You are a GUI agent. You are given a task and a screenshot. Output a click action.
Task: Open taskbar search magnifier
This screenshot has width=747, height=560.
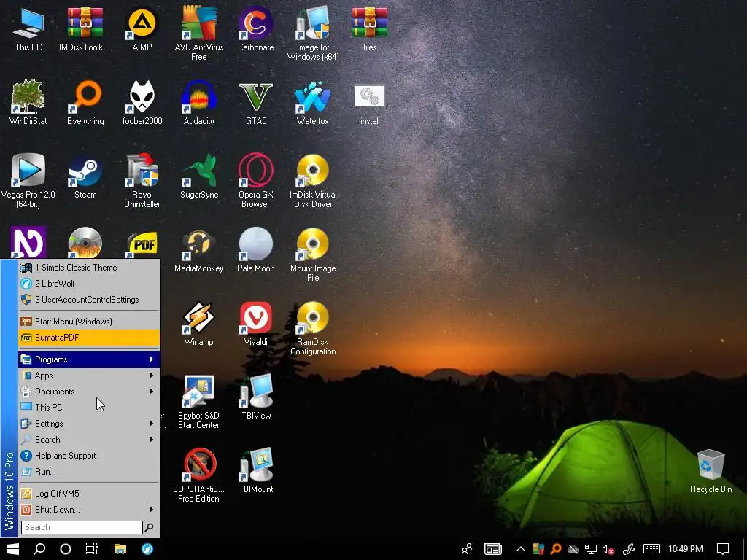click(39, 549)
